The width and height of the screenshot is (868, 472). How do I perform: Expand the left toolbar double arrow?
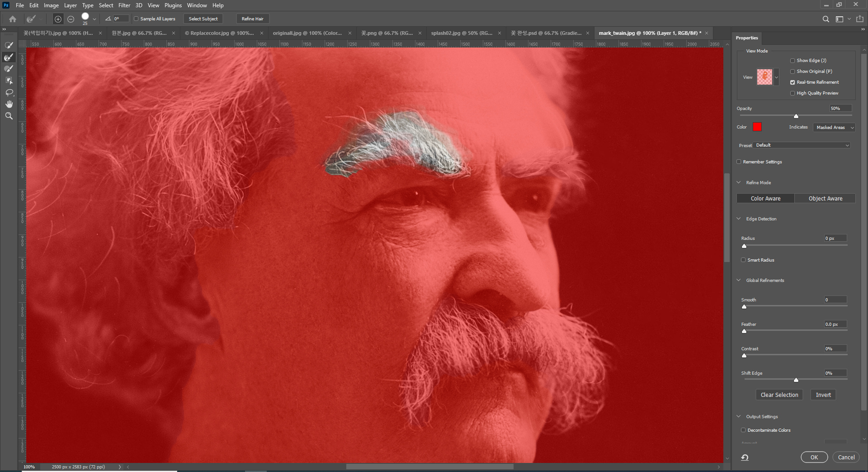[x=5, y=29]
